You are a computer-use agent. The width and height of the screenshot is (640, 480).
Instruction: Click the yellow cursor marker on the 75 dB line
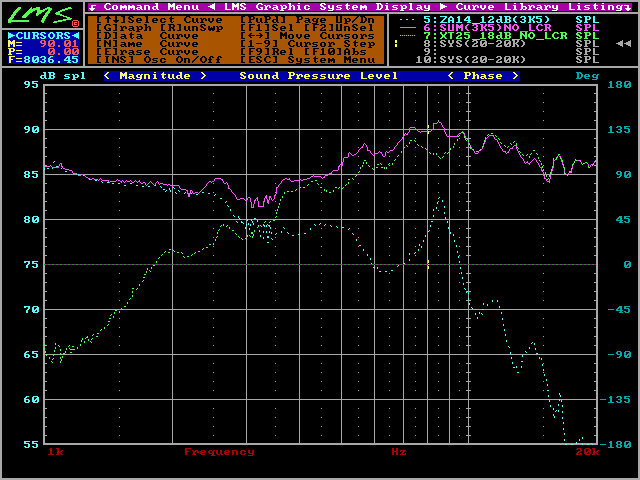coord(428,264)
